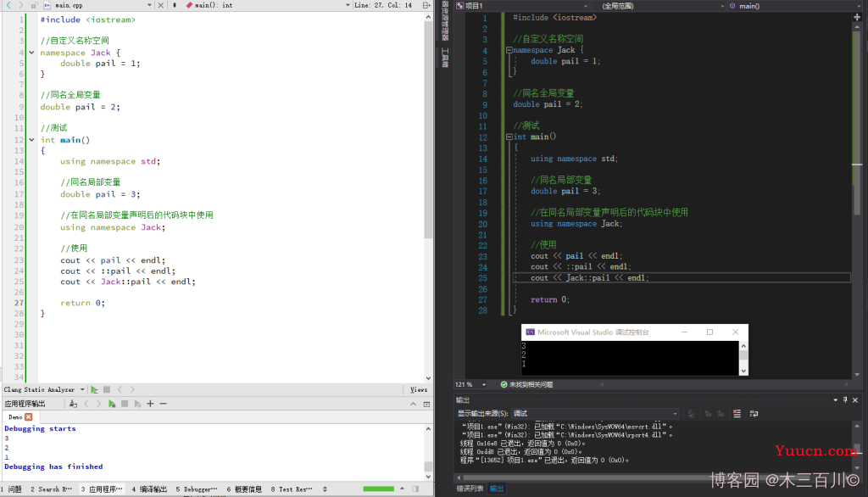The height and width of the screenshot is (497, 868).
Task: Click the debug console scroll up arrow
Action: 743,346
